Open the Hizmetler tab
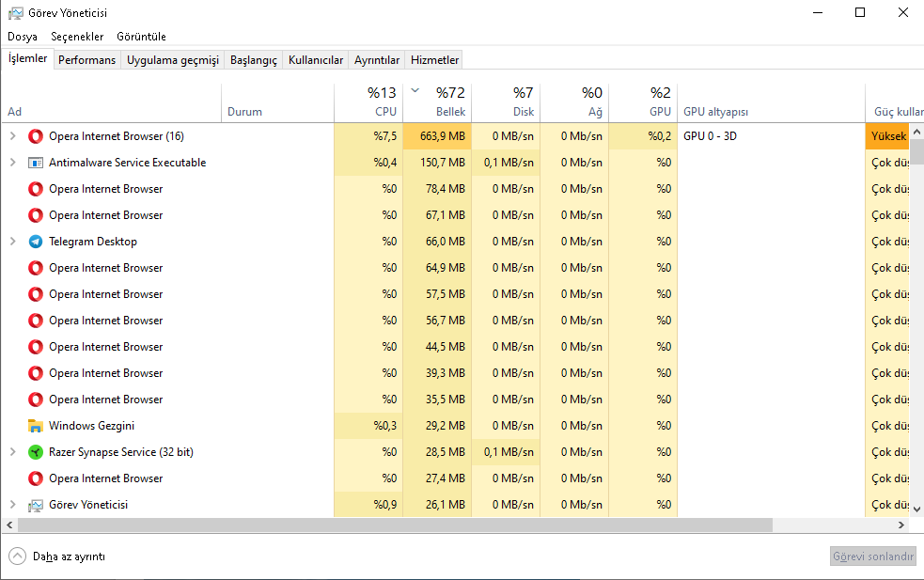 tap(434, 60)
